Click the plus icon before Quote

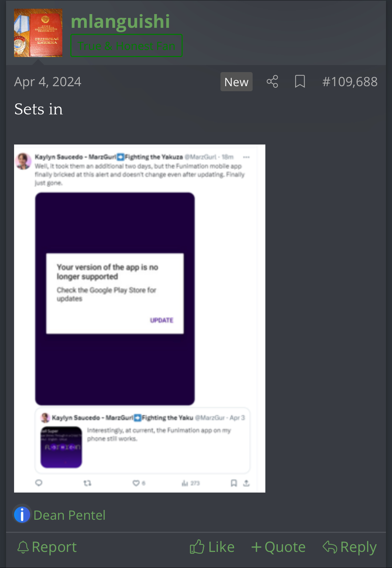[256, 547]
